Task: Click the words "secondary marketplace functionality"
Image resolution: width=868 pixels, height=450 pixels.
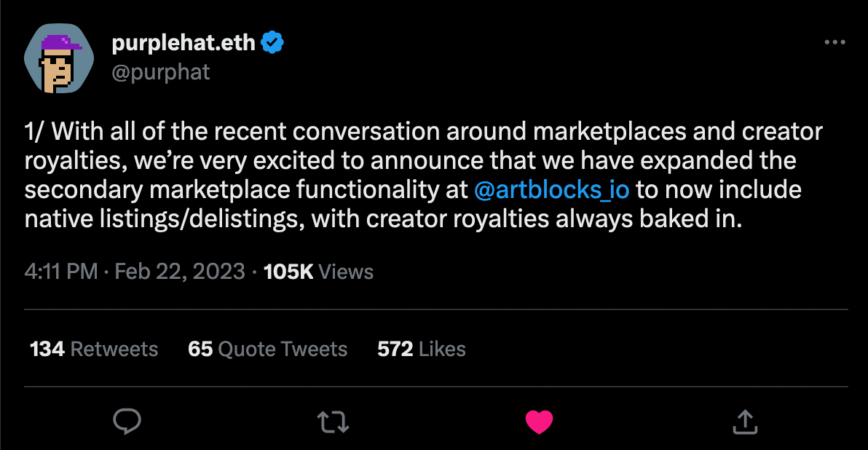Action: coord(242,190)
